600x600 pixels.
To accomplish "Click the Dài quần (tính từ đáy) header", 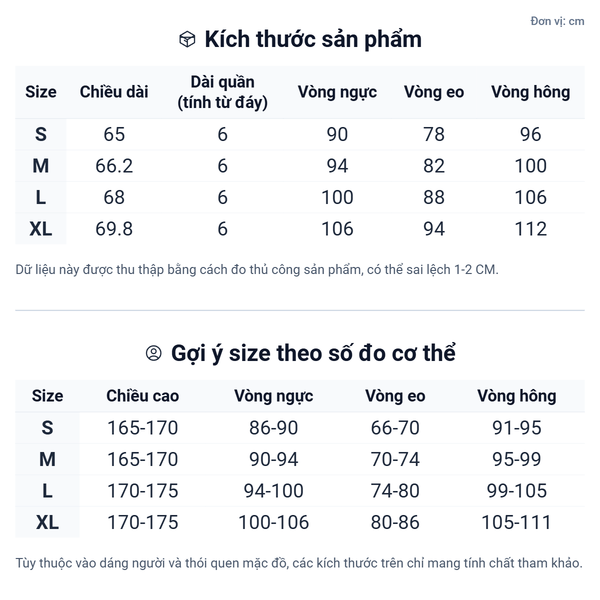I will tap(222, 92).
